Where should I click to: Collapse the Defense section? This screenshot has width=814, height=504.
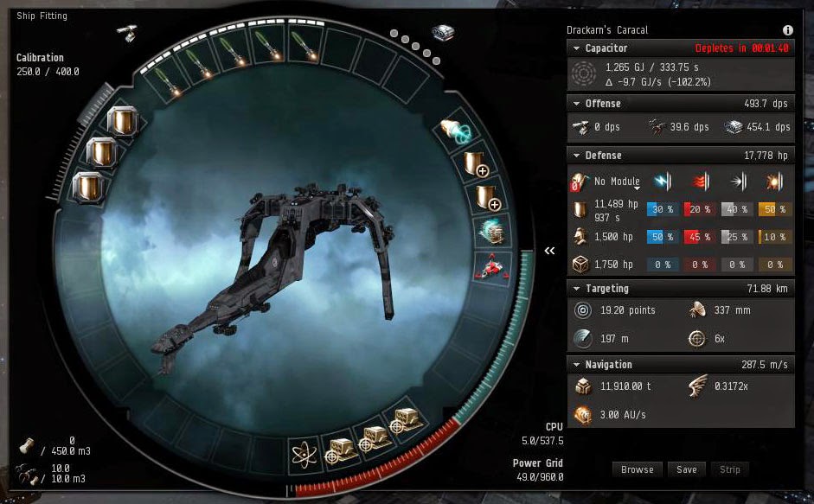576,156
